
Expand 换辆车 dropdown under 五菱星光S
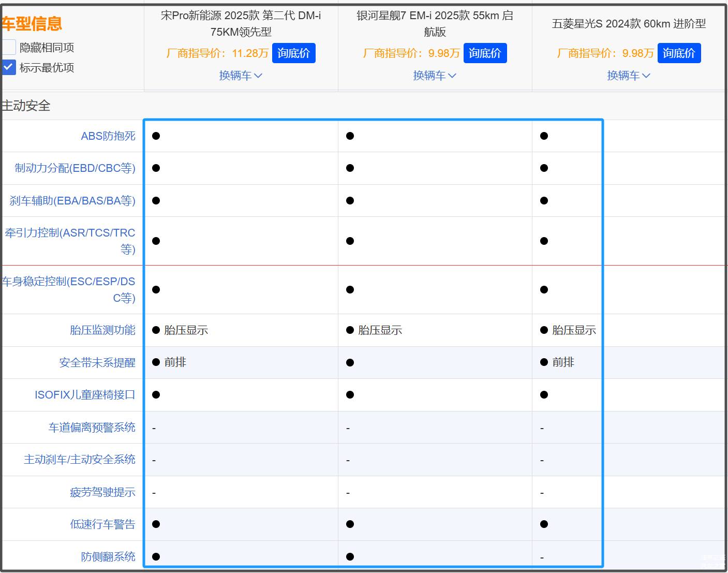point(629,76)
